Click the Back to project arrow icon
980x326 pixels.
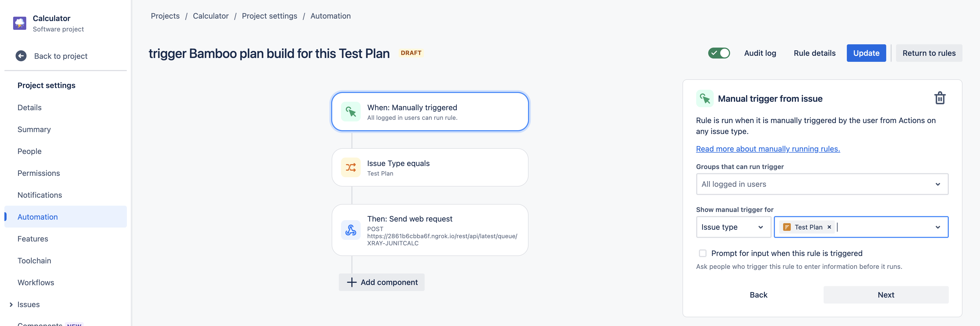[x=21, y=56]
